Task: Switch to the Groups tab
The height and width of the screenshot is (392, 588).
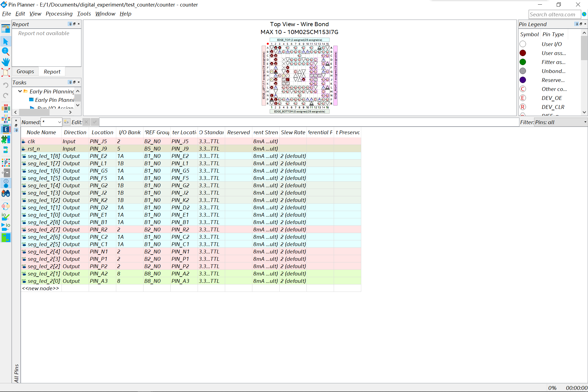Action: [25, 71]
